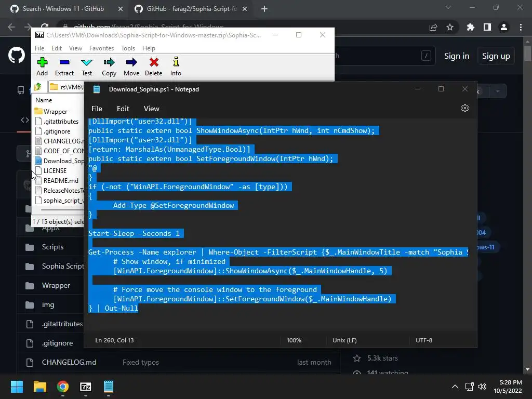Screen dimensions: 532x399
Task: Open 7-Zip Tools menu
Action: click(x=128, y=48)
